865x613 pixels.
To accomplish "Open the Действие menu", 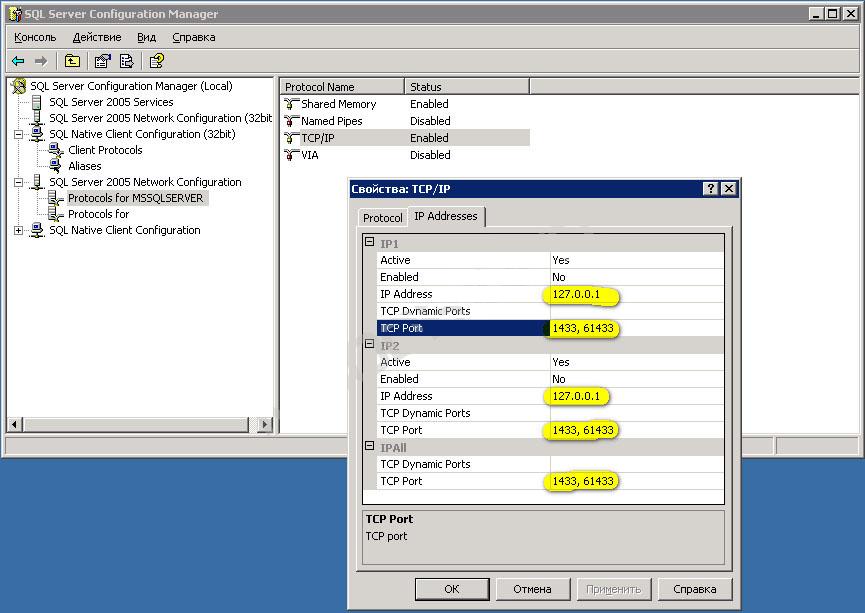I will (97, 37).
